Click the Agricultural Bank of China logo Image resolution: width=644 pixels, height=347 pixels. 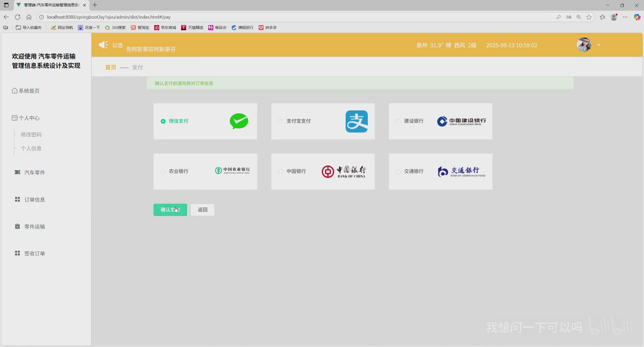click(232, 170)
